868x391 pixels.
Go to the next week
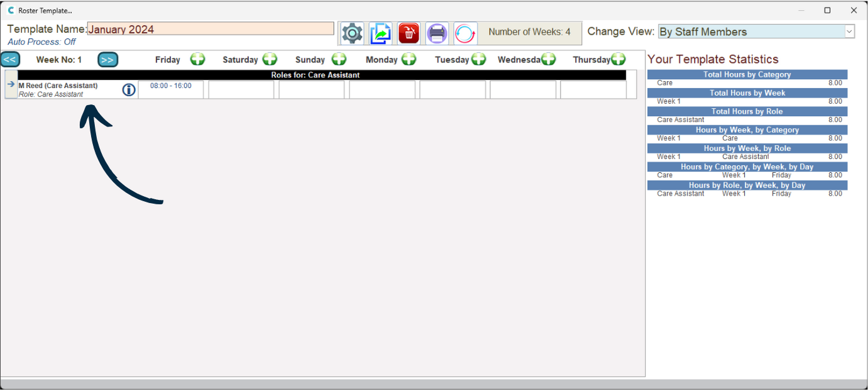(x=107, y=60)
